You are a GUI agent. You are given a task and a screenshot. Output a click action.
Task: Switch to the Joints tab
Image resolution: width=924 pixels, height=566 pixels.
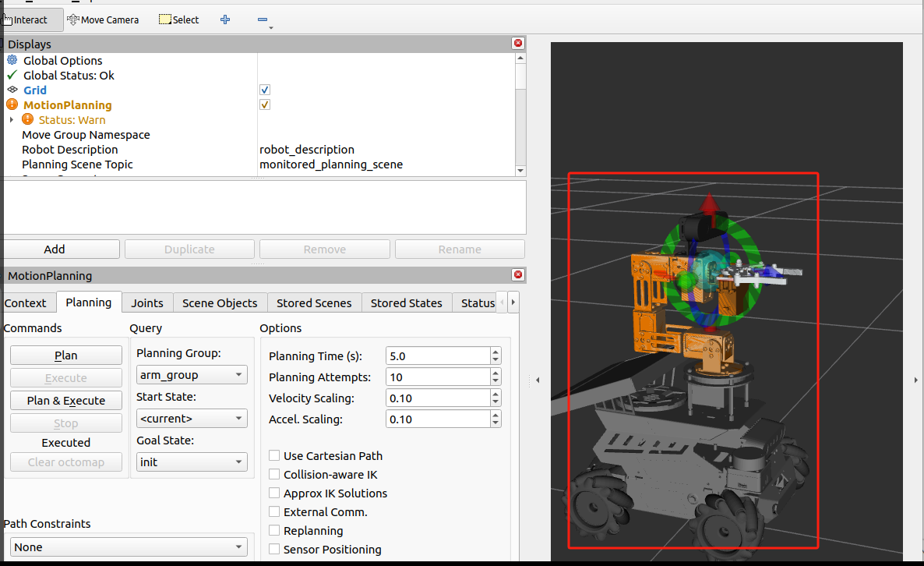[146, 303]
